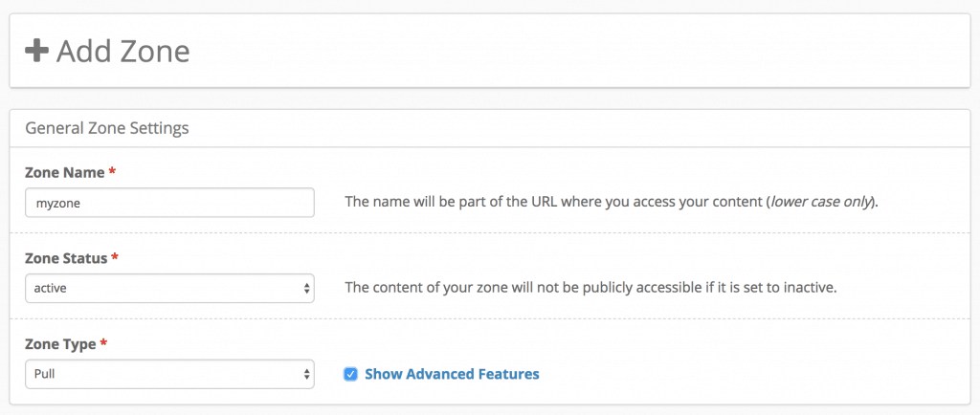Click the Zone Status inactive help description
980x415 pixels.
pos(590,288)
